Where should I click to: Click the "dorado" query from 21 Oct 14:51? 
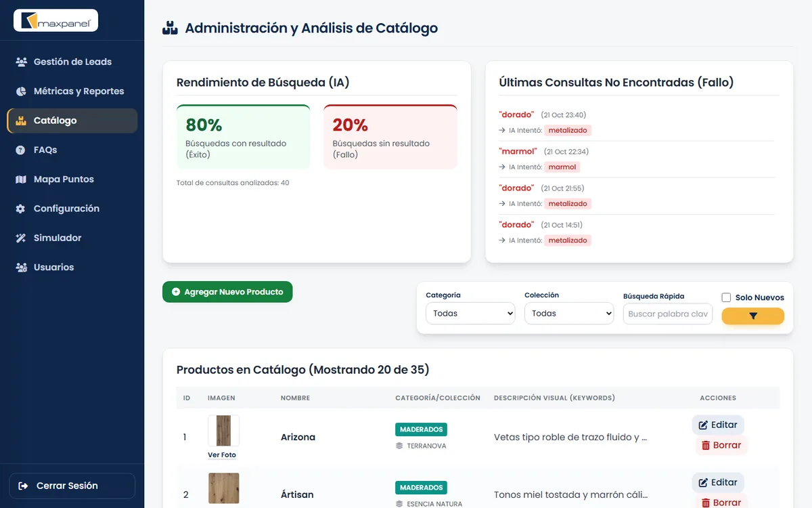point(516,225)
